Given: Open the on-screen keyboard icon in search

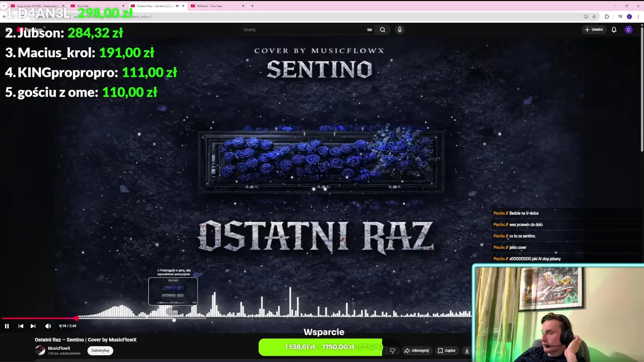Looking at the screenshot, I should coord(370,30).
